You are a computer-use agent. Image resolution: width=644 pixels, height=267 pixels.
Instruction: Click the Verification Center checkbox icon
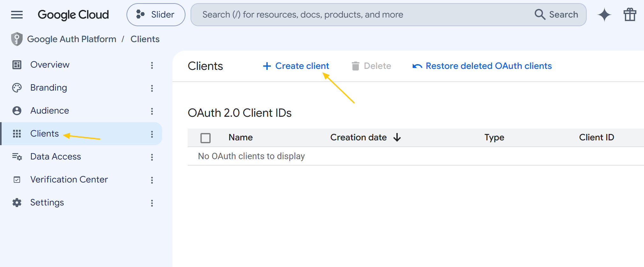tap(17, 180)
